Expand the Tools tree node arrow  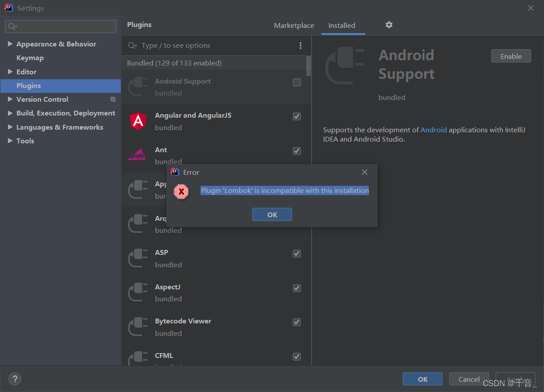coord(10,141)
